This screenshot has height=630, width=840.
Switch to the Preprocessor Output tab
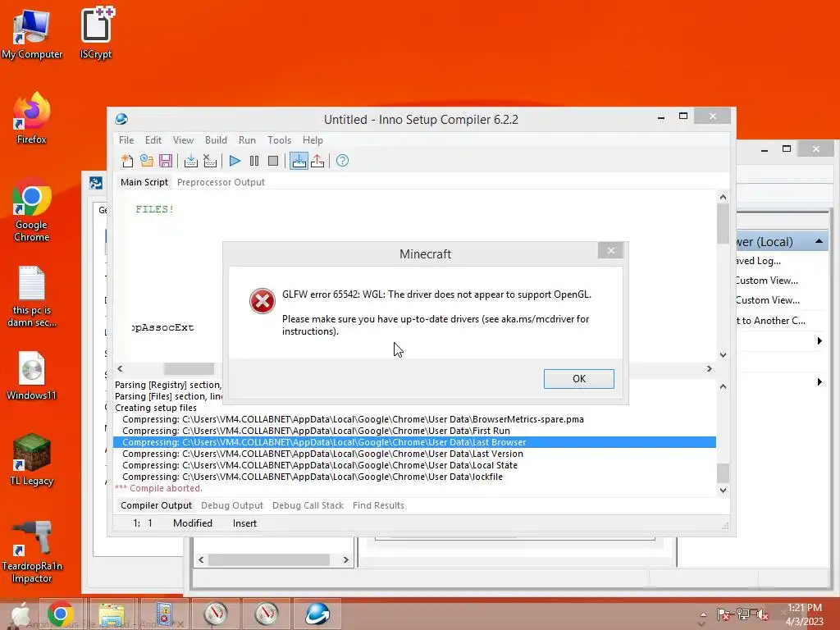pos(221,182)
